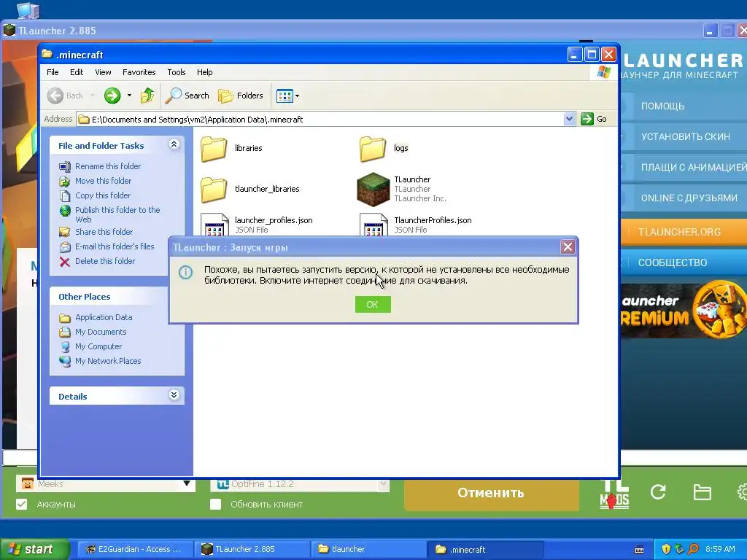Viewport: 747px width, 560px height.
Task: Toggle the Folders pane in Explorer
Action: (x=241, y=96)
